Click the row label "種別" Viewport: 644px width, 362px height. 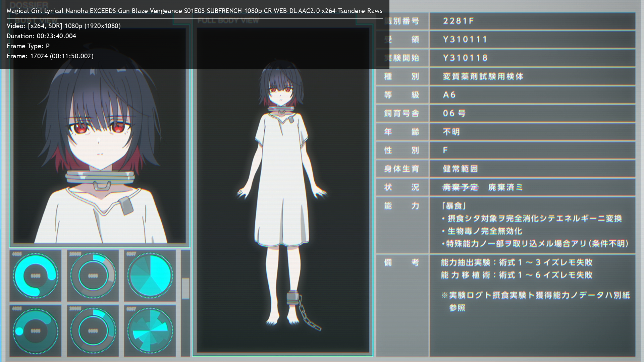[402, 76]
